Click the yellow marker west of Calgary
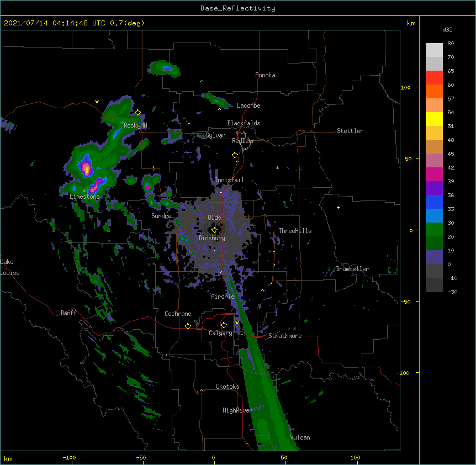The height and width of the screenshot is (465, 476). point(188,326)
